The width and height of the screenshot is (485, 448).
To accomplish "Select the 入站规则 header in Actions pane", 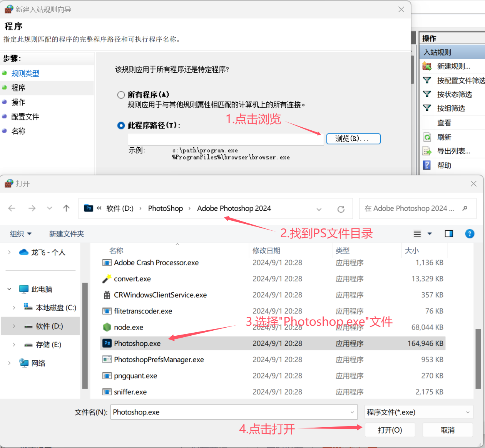I will 452,52.
